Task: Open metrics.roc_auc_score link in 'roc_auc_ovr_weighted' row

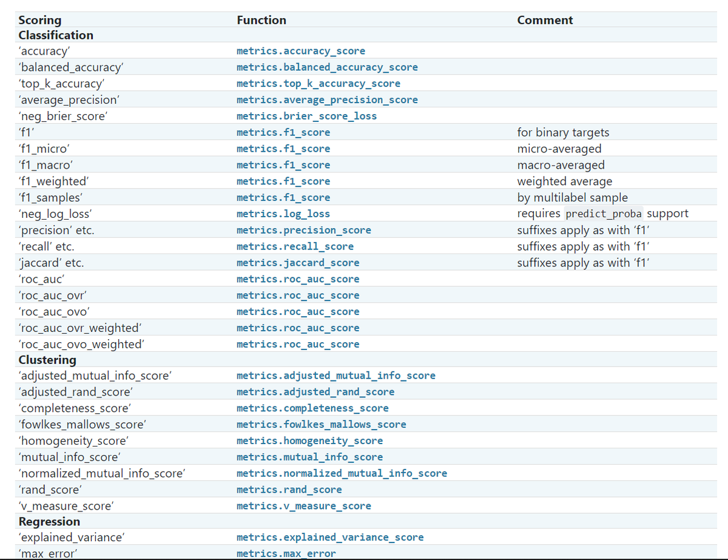Action: (298, 328)
